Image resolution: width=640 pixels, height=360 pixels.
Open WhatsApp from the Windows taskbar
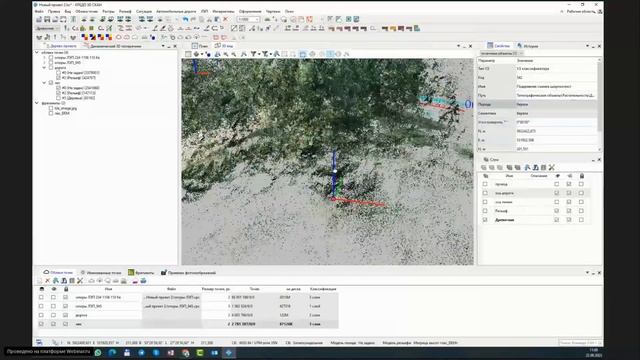coord(98,353)
